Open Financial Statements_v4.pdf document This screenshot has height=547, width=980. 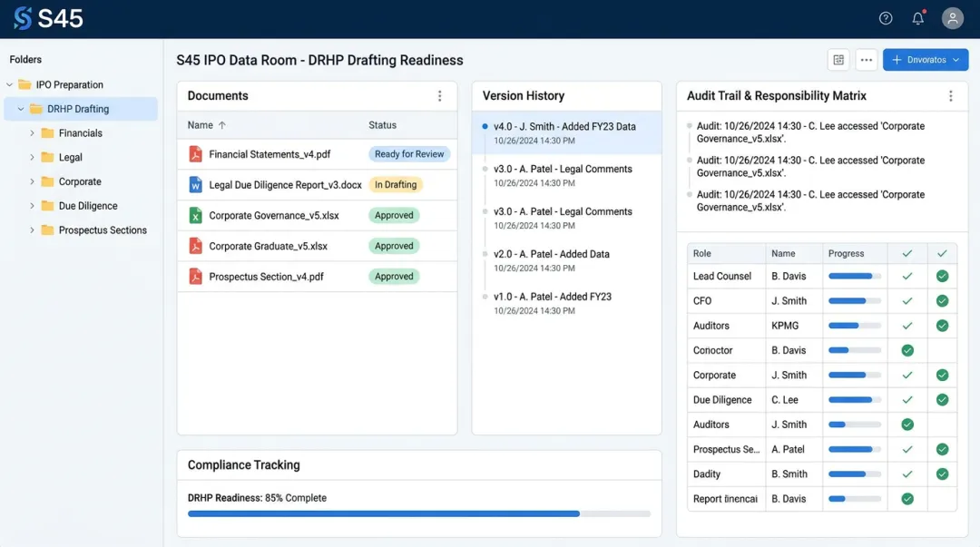[x=269, y=154]
